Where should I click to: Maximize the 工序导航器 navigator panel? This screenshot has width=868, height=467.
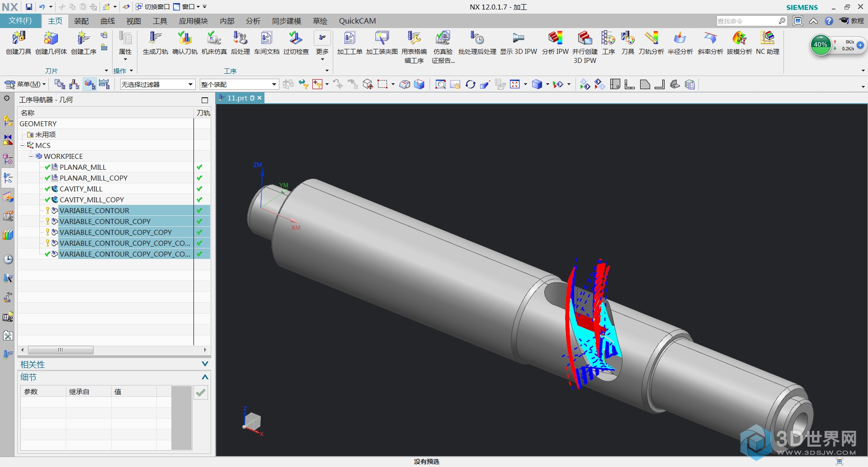pos(205,100)
